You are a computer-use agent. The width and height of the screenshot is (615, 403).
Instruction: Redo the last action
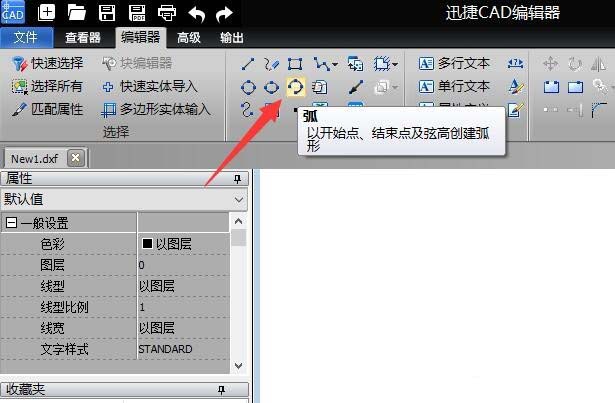[x=224, y=14]
